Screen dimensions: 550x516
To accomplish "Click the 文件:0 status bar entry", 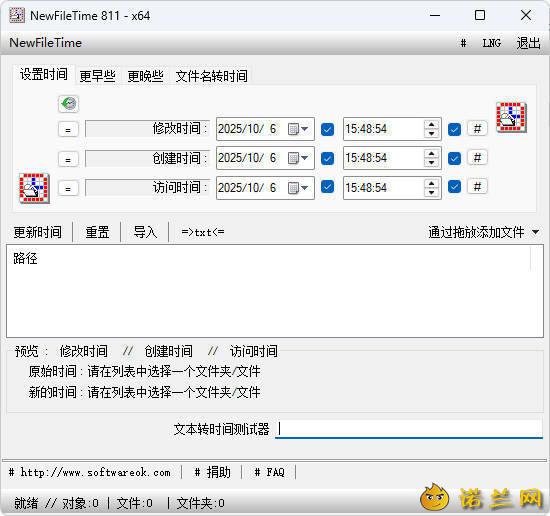I will [134, 503].
